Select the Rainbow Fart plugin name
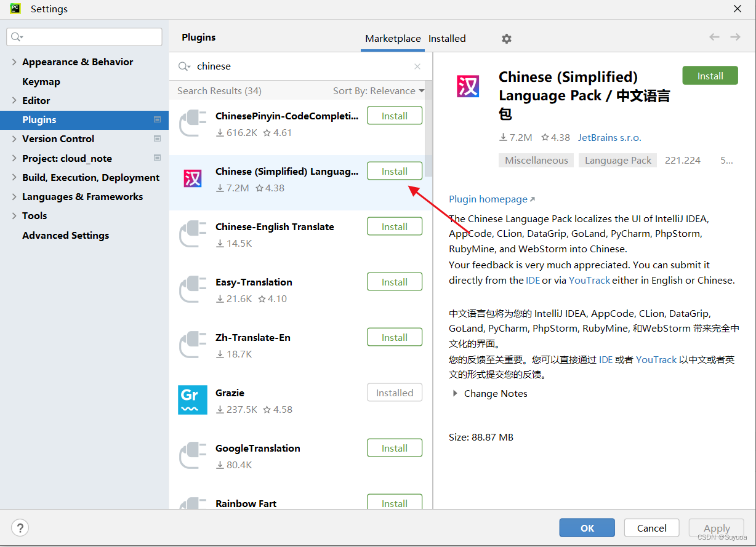Image resolution: width=756 pixels, height=547 pixels. (x=246, y=503)
